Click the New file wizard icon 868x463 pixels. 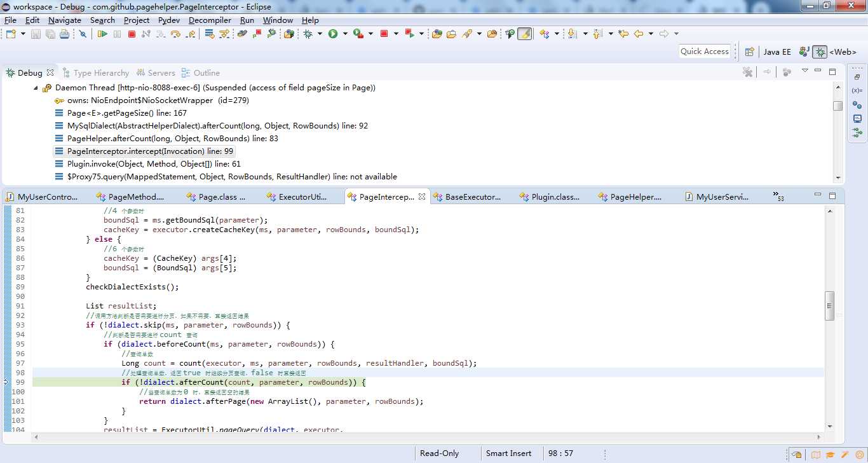[x=11, y=34]
